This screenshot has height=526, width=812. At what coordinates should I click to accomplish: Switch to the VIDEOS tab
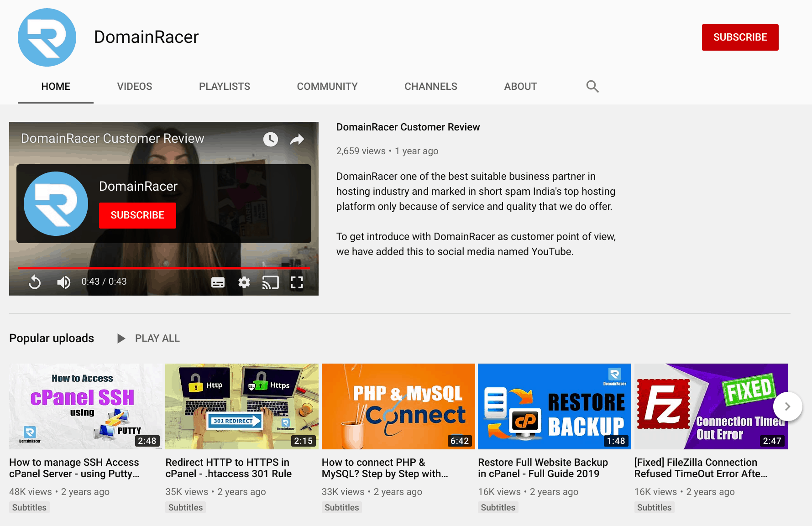click(x=135, y=86)
